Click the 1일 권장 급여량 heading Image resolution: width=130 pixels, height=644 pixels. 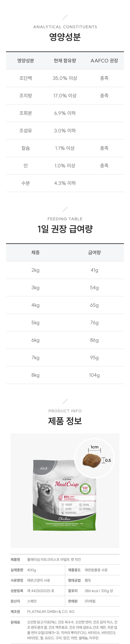point(65,229)
